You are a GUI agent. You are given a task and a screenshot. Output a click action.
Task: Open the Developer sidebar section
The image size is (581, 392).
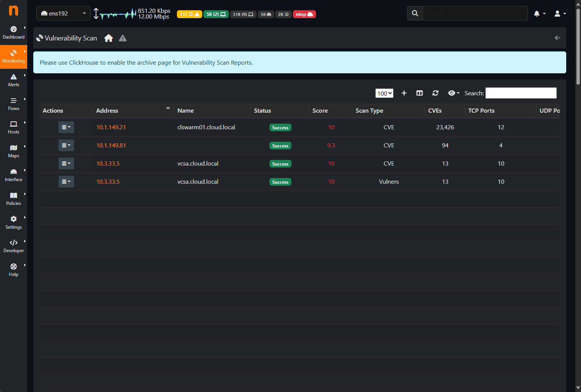click(14, 246)
